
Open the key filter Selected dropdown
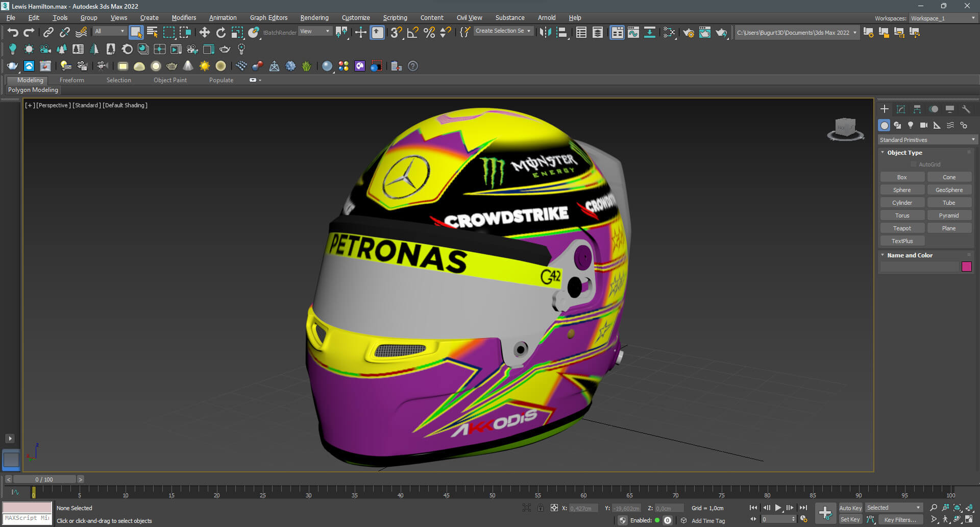pos(894,508)
